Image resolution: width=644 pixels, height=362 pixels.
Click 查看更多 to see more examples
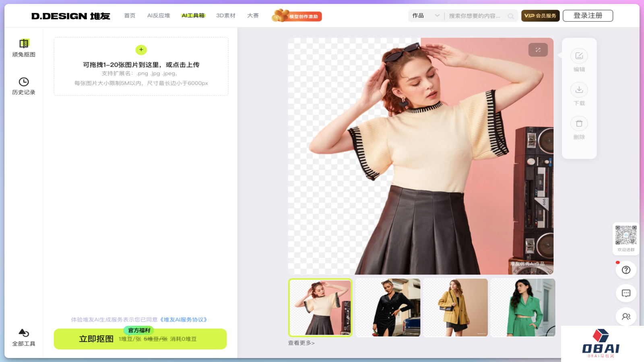coord(300,343)
